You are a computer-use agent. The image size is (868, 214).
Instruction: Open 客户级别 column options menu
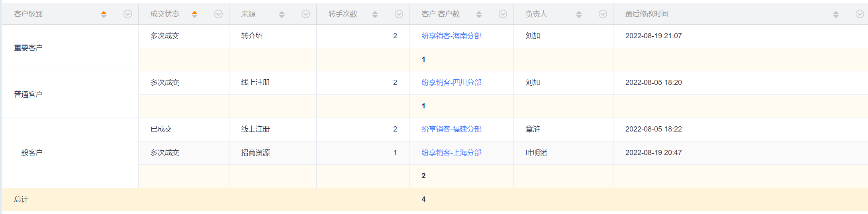(x=127, y=14)
